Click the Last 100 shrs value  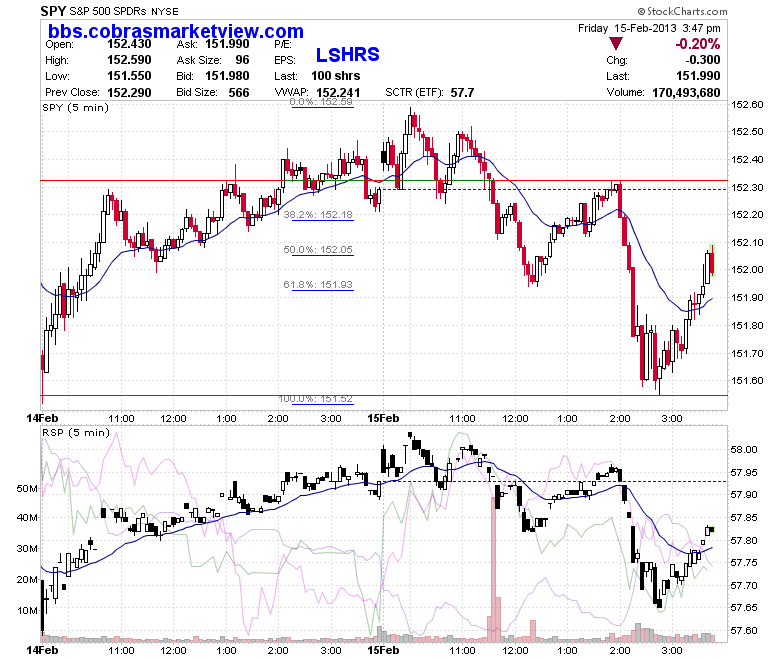pos(336,76)
